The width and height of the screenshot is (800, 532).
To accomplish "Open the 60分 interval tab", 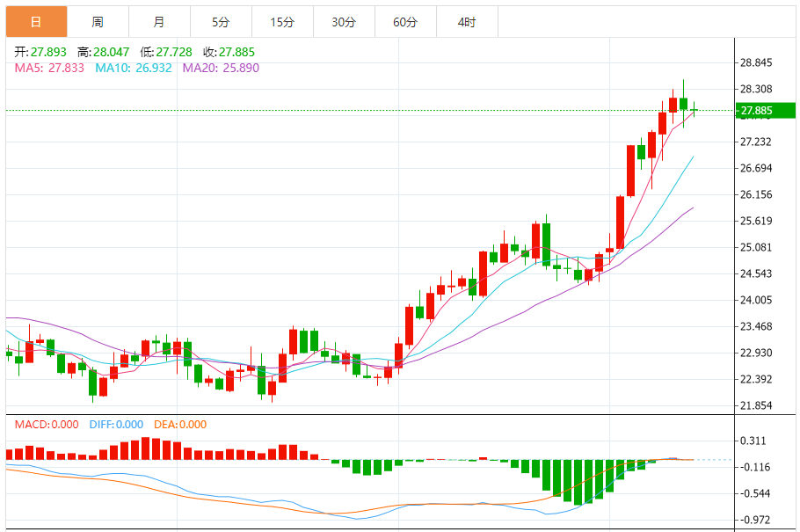I will coord(405,22).
